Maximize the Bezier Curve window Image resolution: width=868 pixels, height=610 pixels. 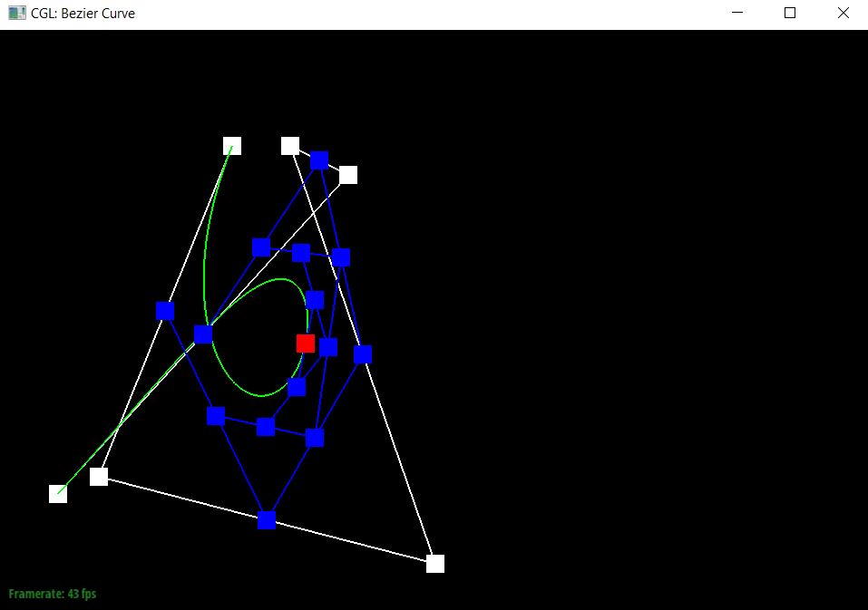tap(790, 13)
